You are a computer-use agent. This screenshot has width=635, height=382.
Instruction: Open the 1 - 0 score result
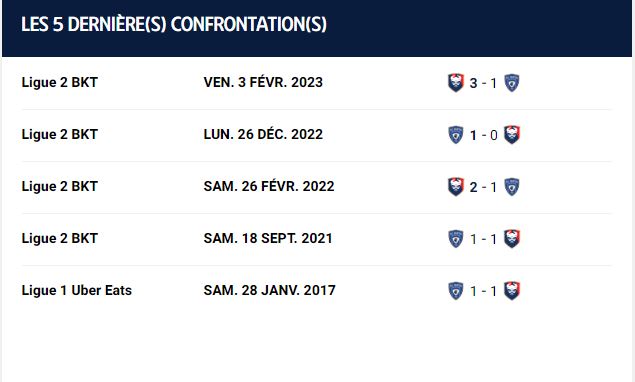coord(483,135)
